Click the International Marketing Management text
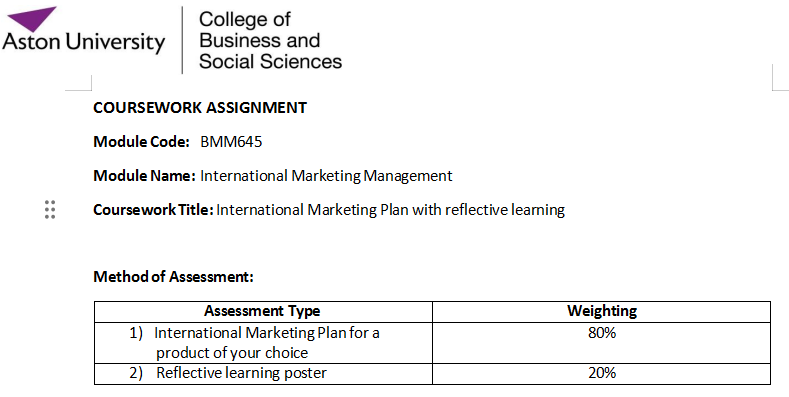 326,176
